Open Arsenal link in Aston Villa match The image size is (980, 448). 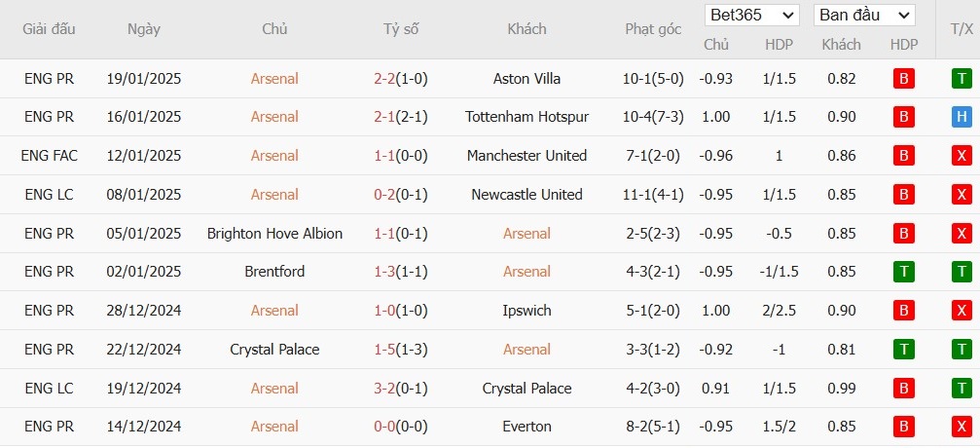[x=275, y=79]
